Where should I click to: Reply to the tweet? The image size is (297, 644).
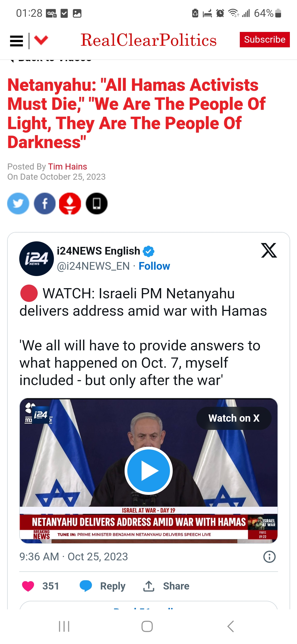pyautogui.click(x=102, y=586)
